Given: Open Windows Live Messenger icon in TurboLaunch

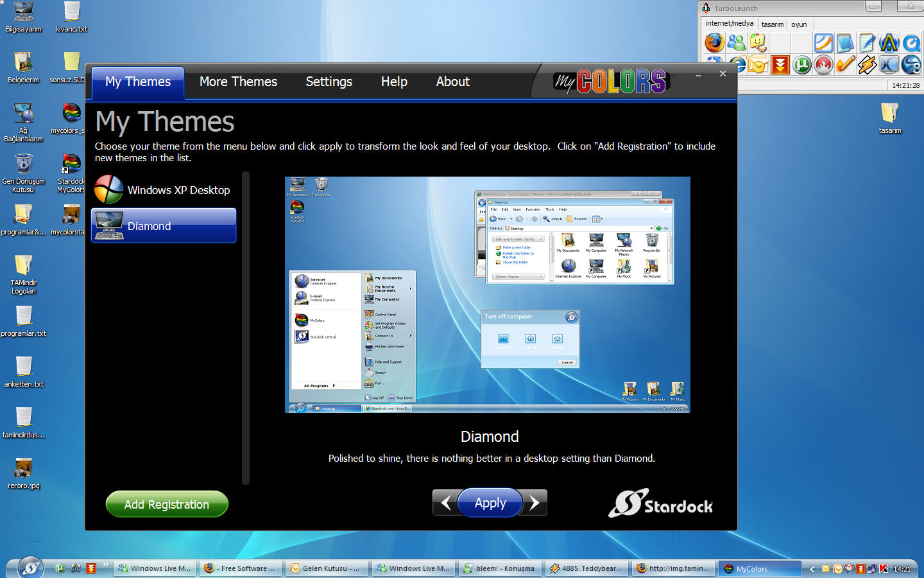Looking at the screenshot, I should (x=737, y=43).
